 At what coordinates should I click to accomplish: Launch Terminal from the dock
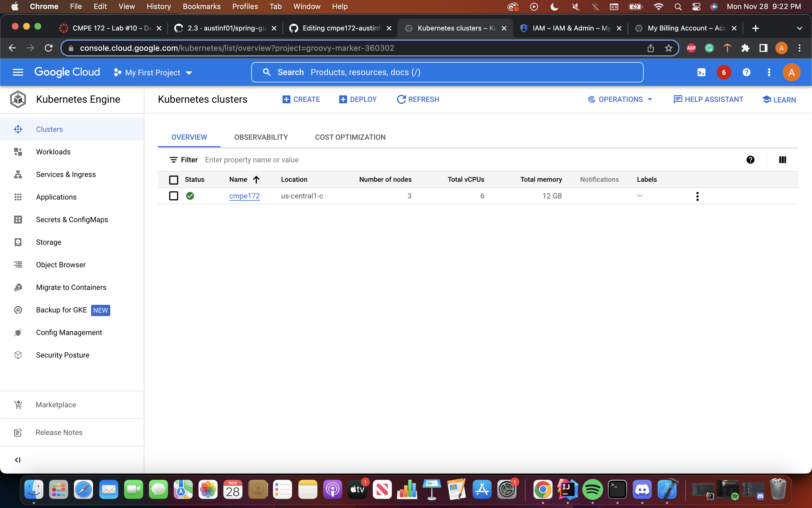point(617,490)
